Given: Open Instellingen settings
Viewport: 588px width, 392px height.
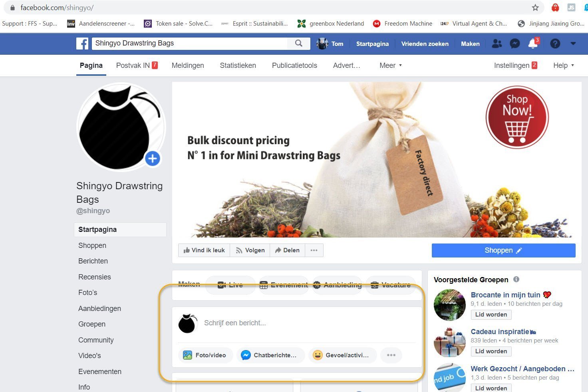Looking at the screenshot, I should 515,65.
